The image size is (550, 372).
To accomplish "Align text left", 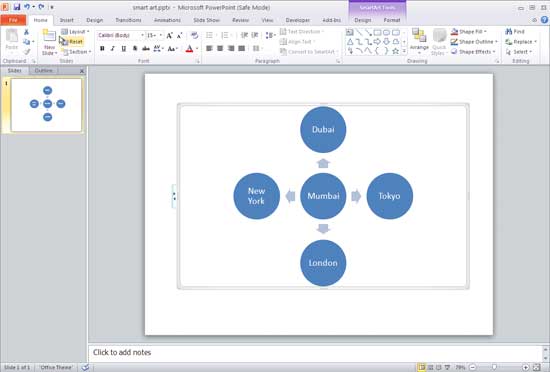I will pos(209,48).
